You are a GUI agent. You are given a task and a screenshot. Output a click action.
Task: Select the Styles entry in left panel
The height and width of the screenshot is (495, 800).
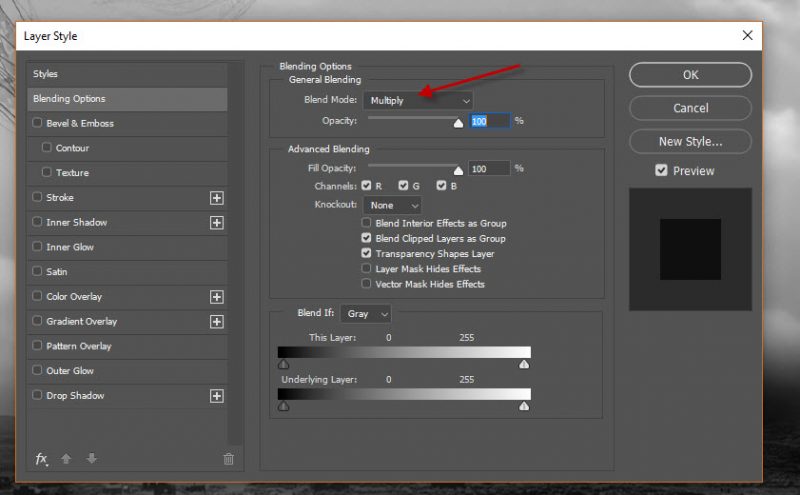[x=127, y=74]
